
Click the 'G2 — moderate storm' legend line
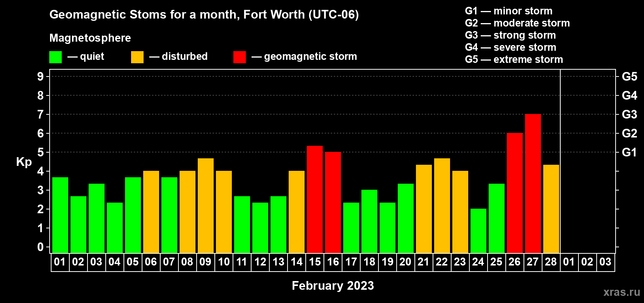pyautogui.click(x=517, y=23)
